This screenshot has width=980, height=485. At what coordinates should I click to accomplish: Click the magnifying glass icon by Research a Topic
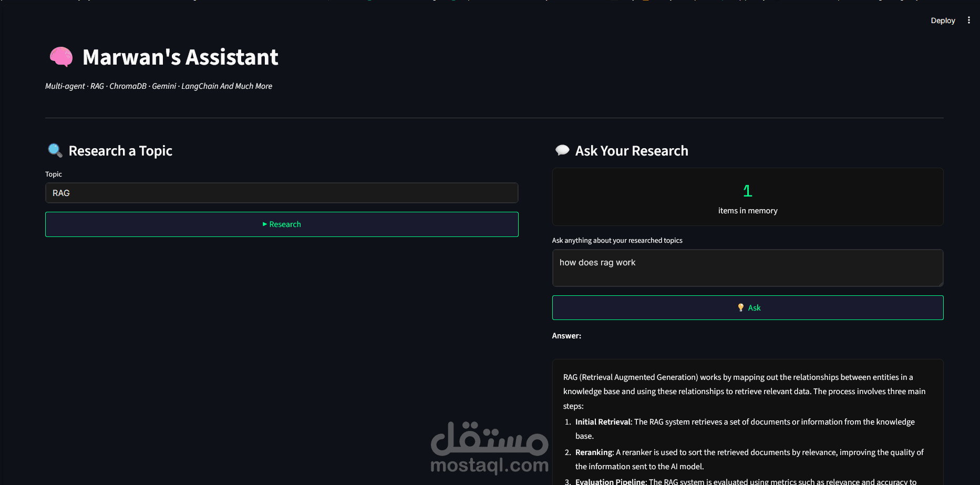point(55,151)
